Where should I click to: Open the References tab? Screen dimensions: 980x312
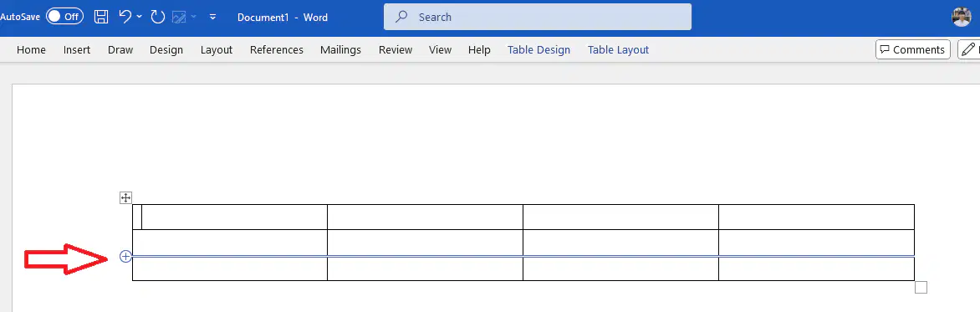(277, 50)
